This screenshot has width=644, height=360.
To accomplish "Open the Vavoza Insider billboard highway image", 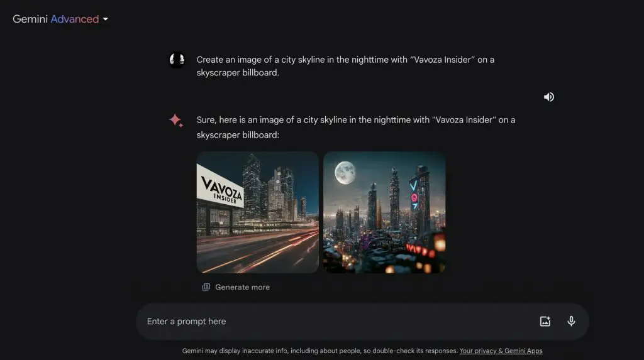I will 257,212.
